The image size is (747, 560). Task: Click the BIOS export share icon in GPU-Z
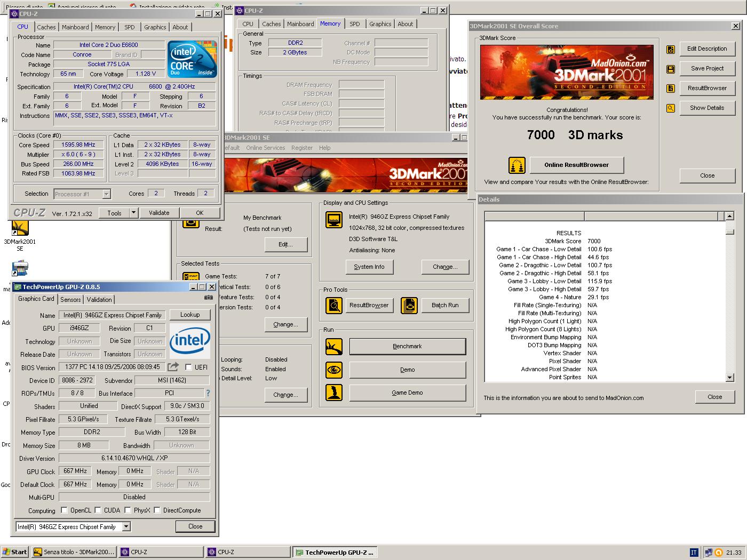[x=173, y=367]
